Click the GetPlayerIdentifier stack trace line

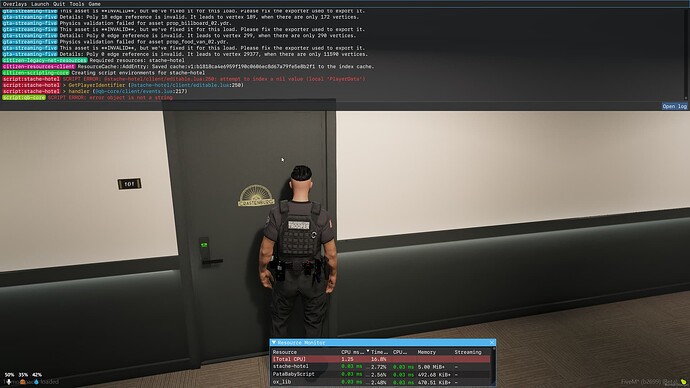click(x=153, y=85)
